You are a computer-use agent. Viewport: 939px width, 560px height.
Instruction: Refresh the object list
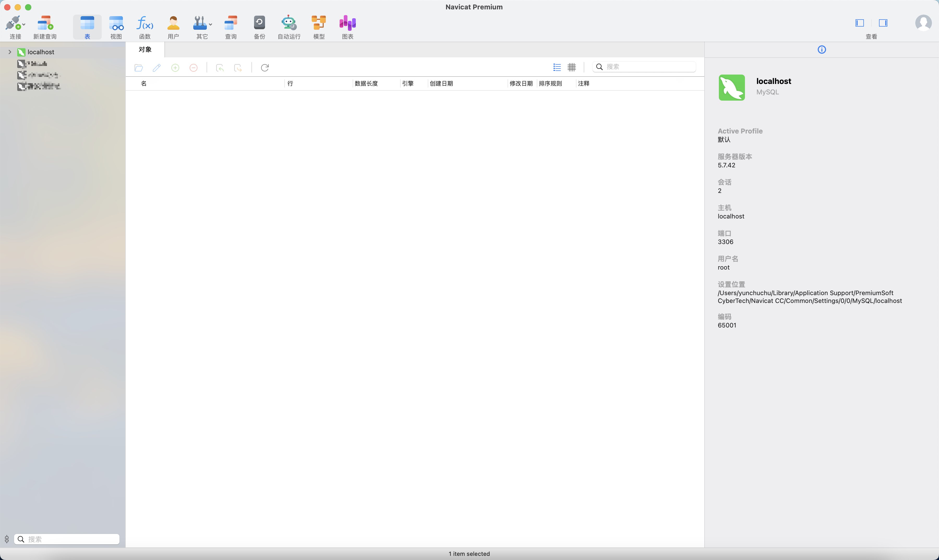click(265, 68)
